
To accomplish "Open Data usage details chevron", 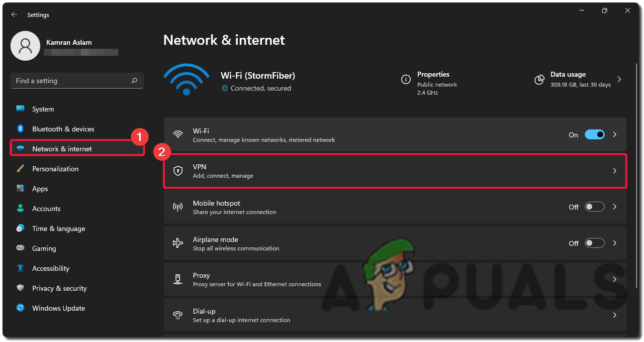I will 619,79.
